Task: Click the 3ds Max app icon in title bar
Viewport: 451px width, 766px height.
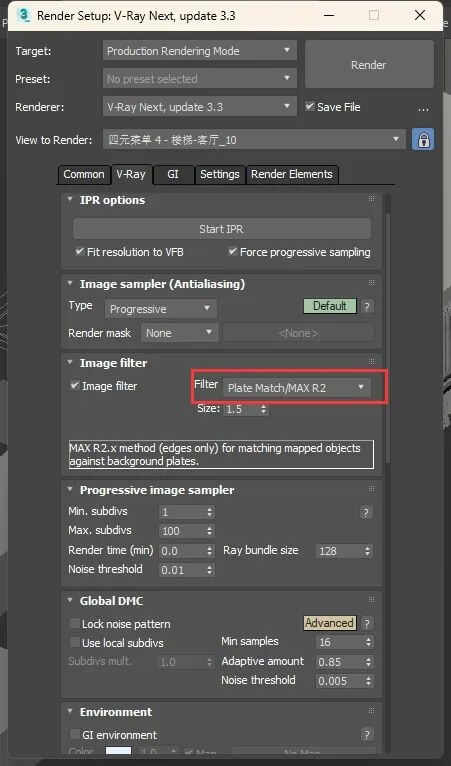Action: [x=22, y=15]
